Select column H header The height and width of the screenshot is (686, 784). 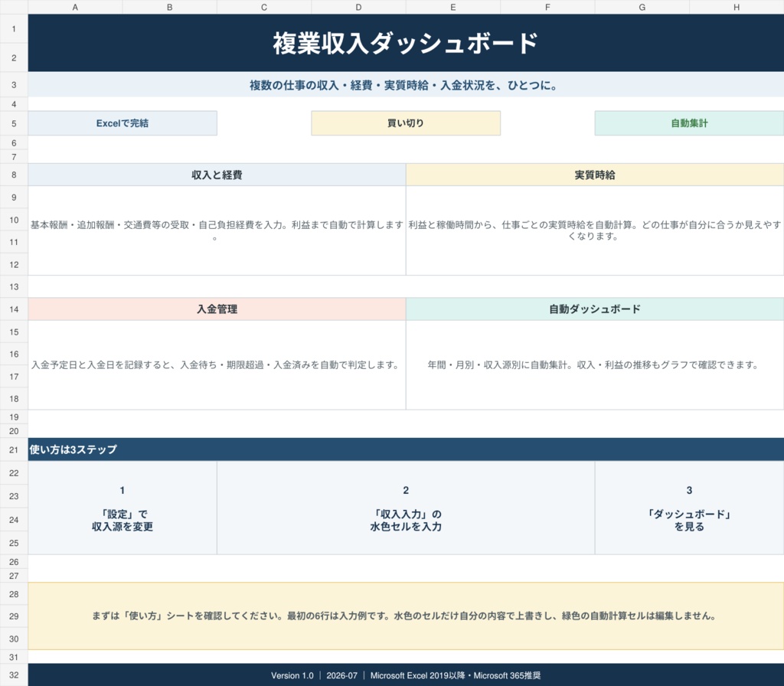tap(737, 7)
